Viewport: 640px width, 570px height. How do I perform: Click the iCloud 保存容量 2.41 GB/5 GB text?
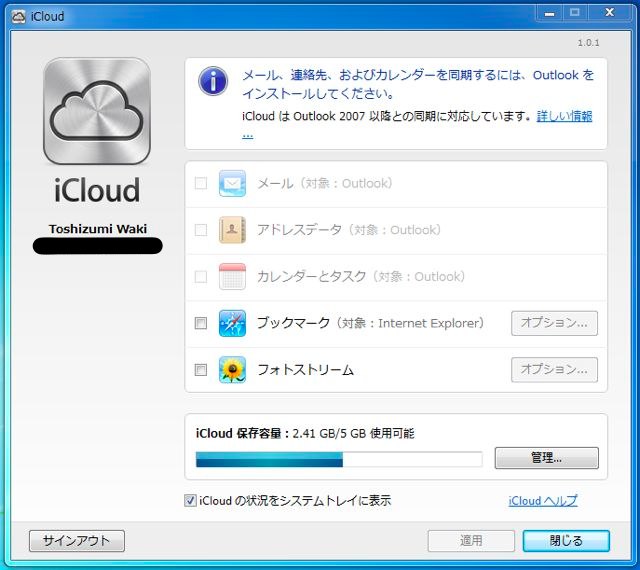coord(305,433)
